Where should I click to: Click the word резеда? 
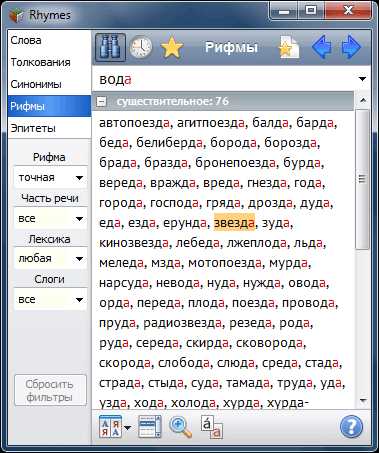pos(251,323)
